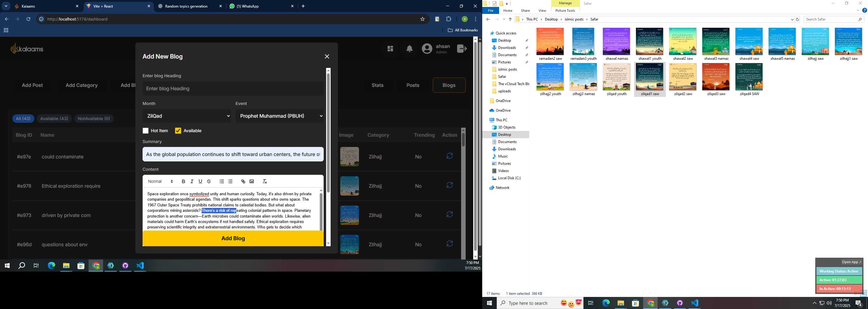Switch to the Kalaams browser tab
The image size is (868, 309).
point(46,6)
